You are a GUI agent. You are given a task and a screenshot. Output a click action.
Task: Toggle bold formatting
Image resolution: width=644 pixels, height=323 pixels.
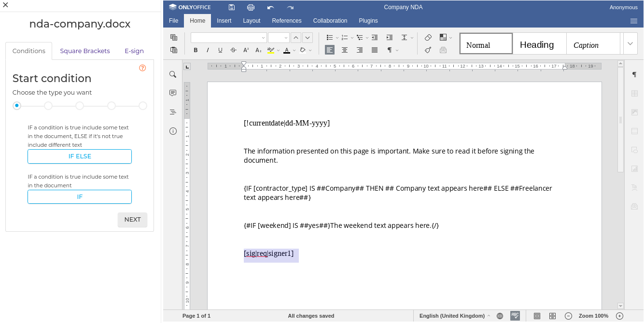click(196, 50)
